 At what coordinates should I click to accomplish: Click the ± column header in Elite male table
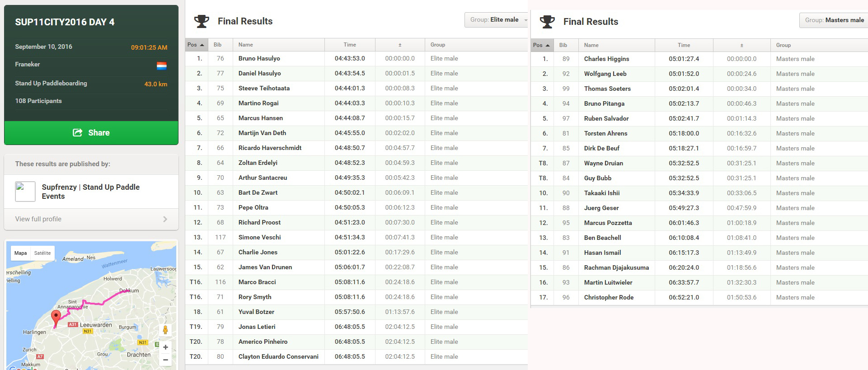400,45
